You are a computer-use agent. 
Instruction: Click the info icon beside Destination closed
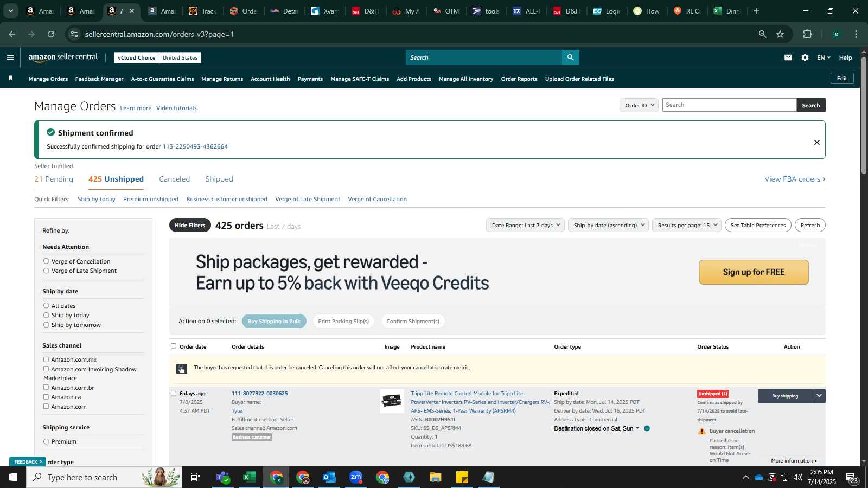647,428
